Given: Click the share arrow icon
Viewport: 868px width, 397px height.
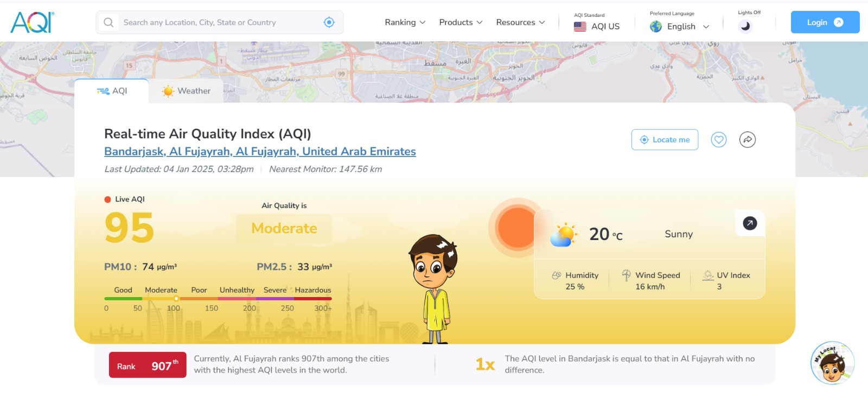Looking at the screenshot, I should [x=747, y=140].
